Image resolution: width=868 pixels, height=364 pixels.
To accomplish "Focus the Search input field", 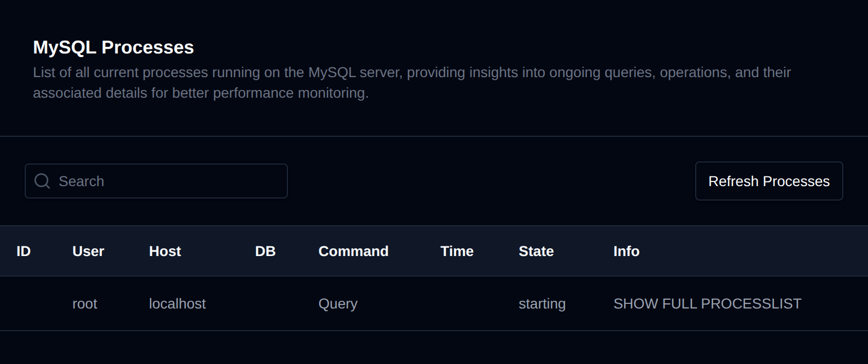I will tap(156, 181).
